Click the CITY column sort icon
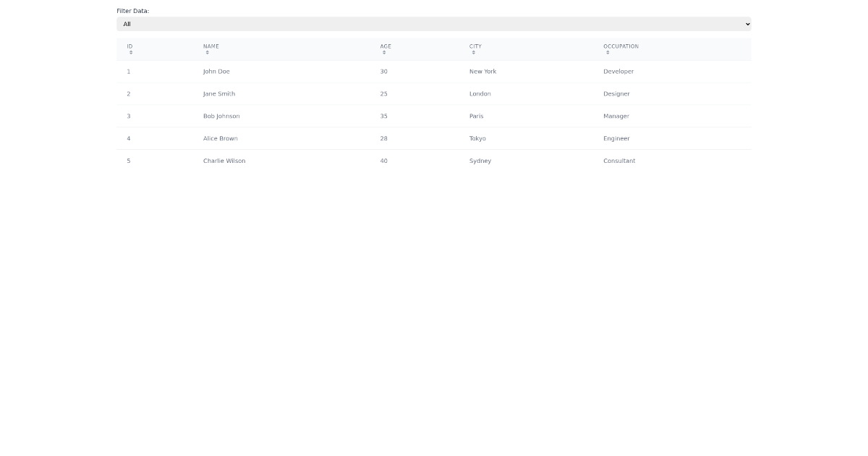This screenshot has height=456, width=868. tap(475, 52)
